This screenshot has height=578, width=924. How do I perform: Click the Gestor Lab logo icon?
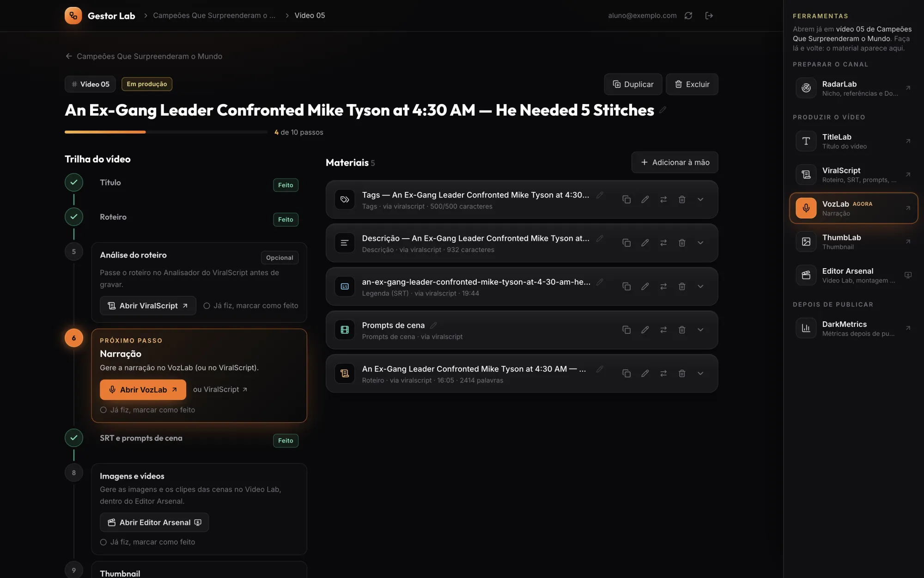click(73, 16)
